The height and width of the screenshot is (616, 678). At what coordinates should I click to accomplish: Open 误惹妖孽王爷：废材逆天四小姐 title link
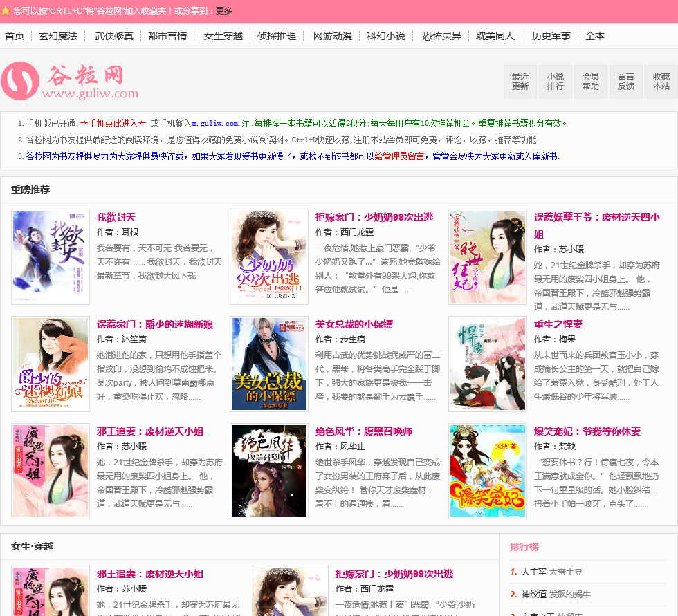(x=597, y=225)
